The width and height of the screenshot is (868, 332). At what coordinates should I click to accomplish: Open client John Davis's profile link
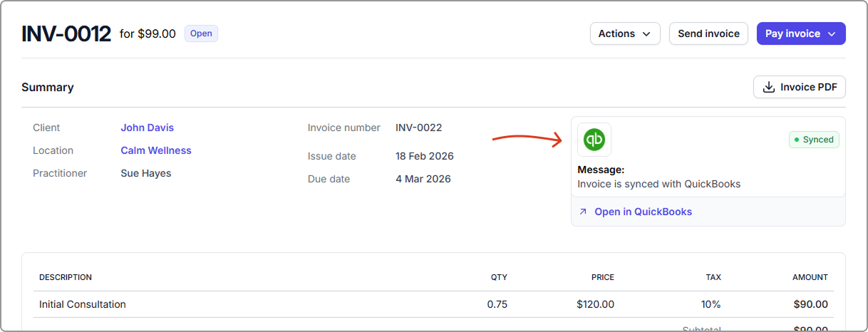(147, 128)
